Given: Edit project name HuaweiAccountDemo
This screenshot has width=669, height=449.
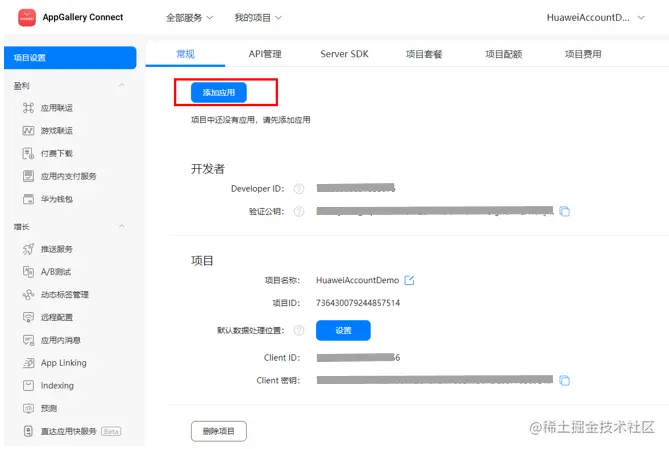Looking at the screenshot, I should pos(409,280).
